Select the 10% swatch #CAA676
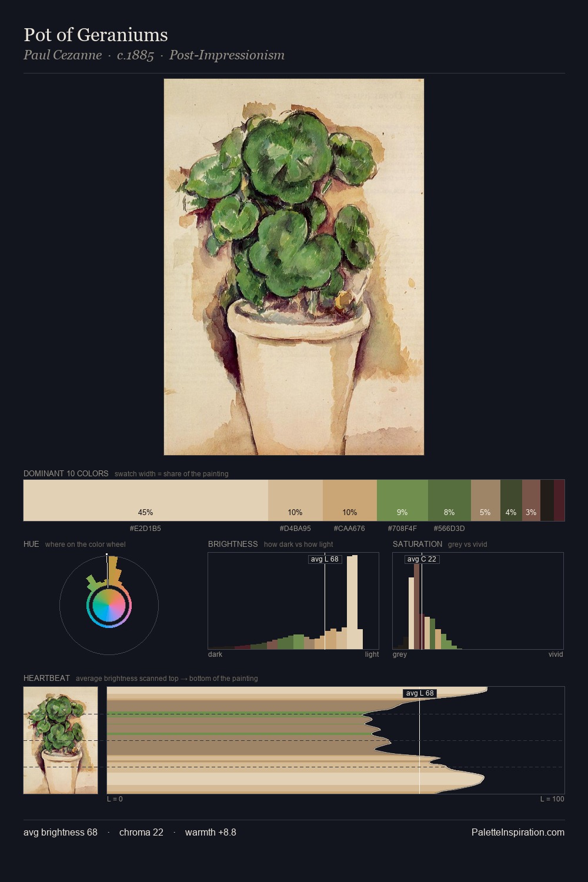Screen dimensions: 588x882 (350, 500)
